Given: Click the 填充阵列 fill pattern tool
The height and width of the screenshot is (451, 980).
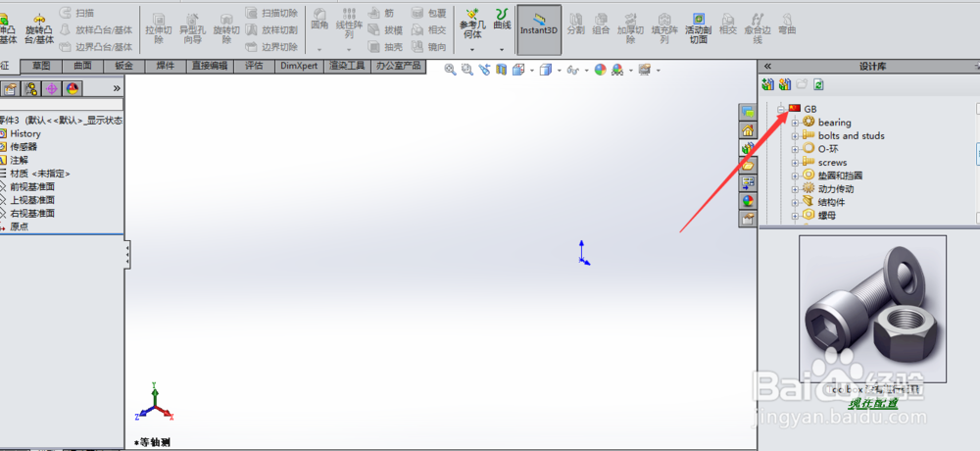Looking at the screenshot, I should point(664,28).
